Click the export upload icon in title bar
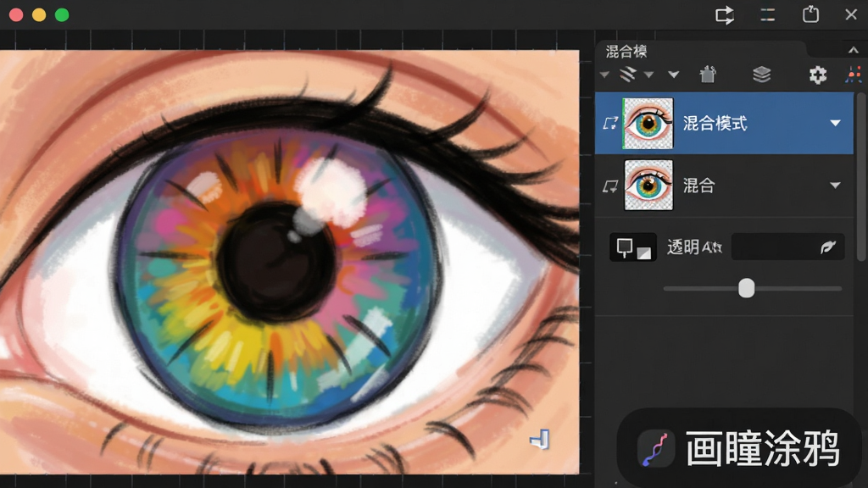Screen dimensions: 868x488 coord(810,14)
